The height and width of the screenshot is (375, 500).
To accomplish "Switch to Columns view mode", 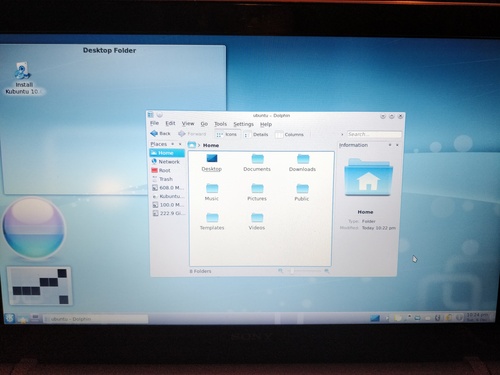I will pyautogui.click(x=289, y=135).
